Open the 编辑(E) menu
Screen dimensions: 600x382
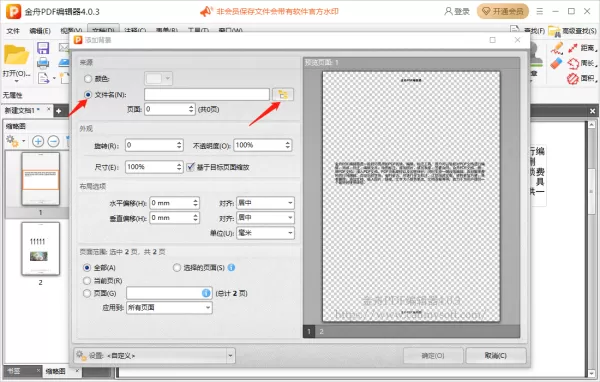pyautogui.click(x=40, y=31)
